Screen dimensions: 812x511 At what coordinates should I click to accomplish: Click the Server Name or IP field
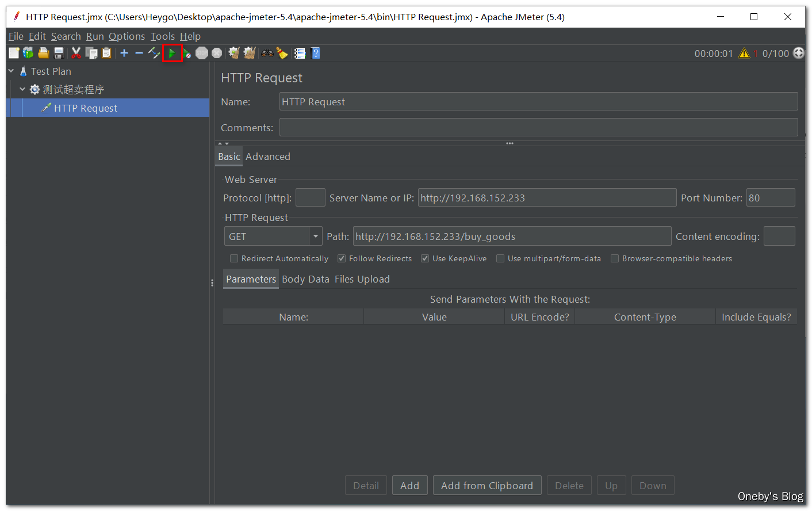[547, 197]
